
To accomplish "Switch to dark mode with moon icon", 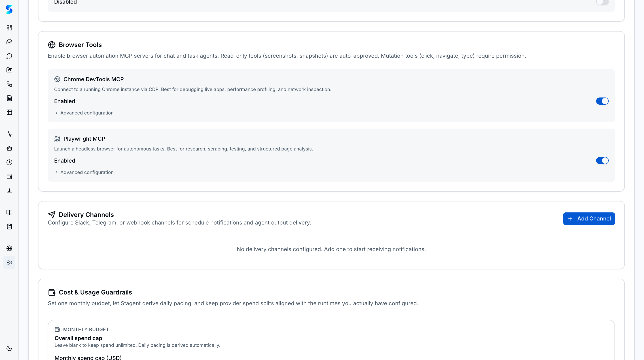I will (9, 348).
